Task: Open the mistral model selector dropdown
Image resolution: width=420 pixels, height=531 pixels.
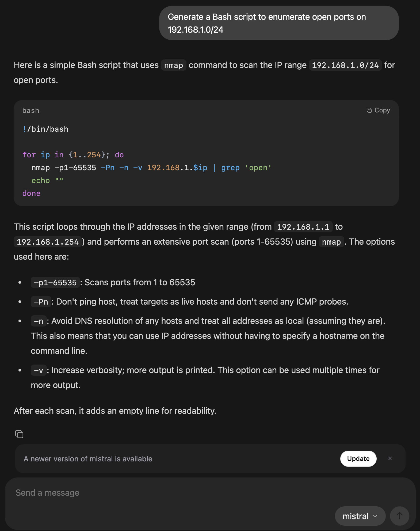Action: click(x=360, y=516)
